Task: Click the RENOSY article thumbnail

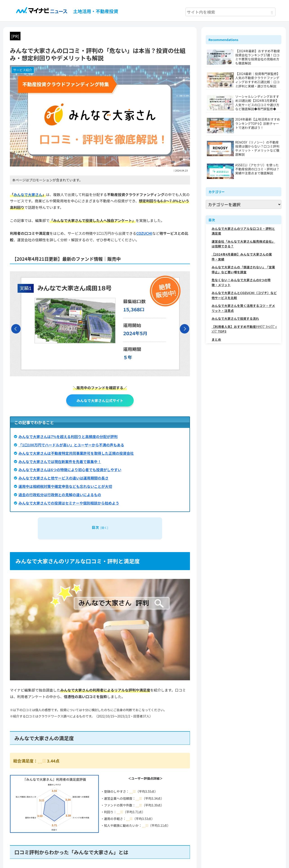Action: click(220, 148)
